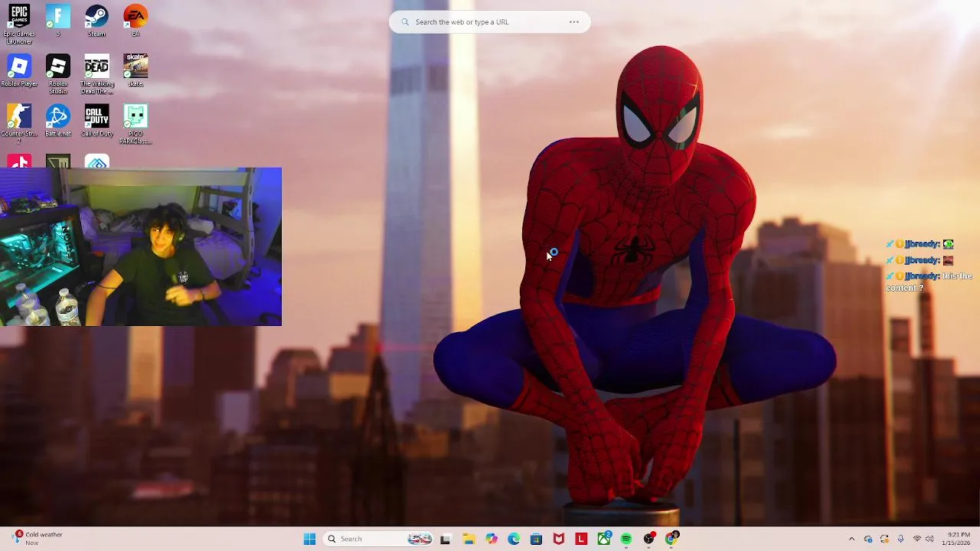Open the Fortnite desktop icon

point(57,21)
